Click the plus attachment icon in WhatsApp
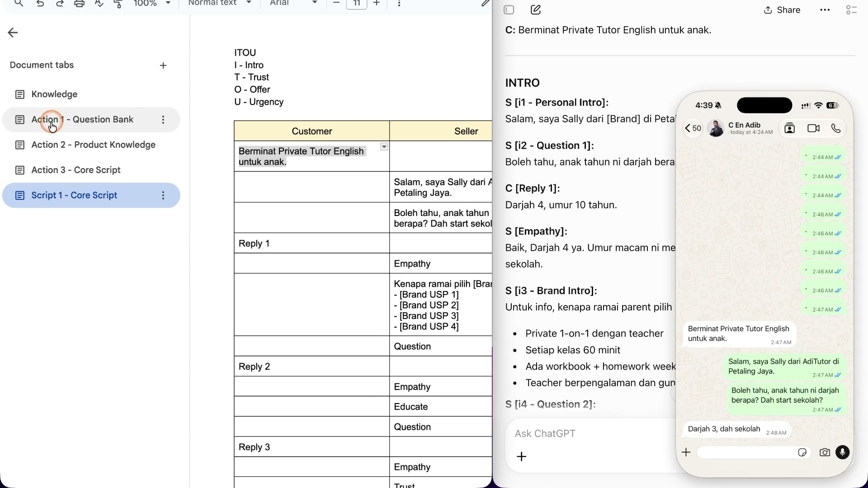The width and height of the screenshot is (868, 488). [686, 452]
